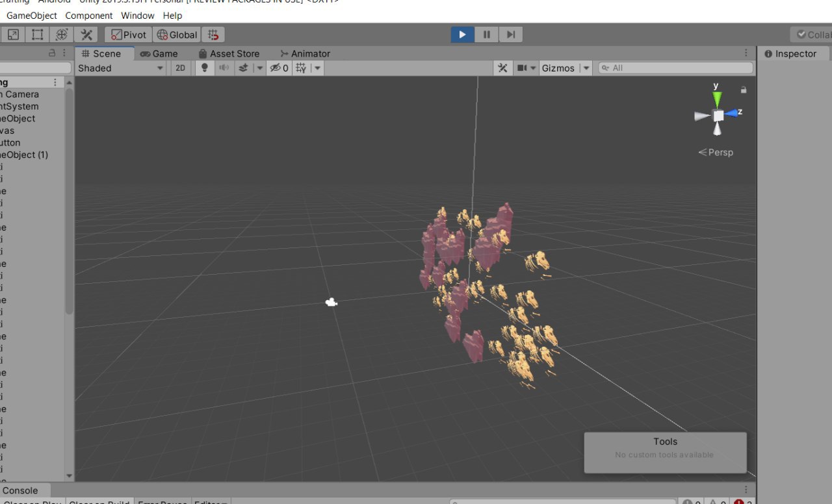Toggle the Hierarchy panel lock icon
The width and height of the screenshot is (832, 504).
point(52,53)
